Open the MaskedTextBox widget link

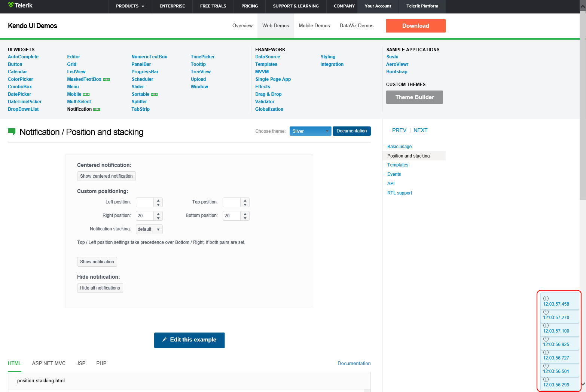[84, 79]
